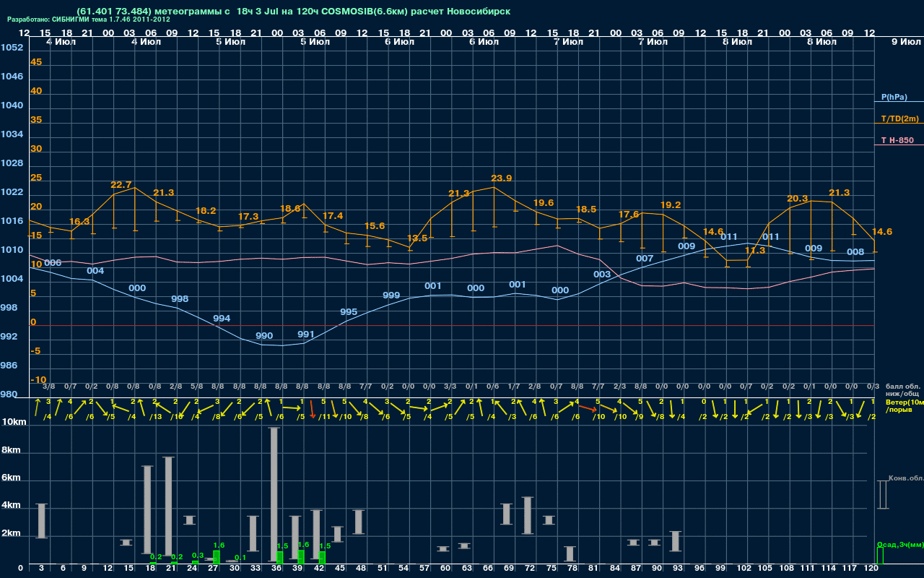Click the 0.1 precipitation value label
924x578 pixels.
point(240,558)
